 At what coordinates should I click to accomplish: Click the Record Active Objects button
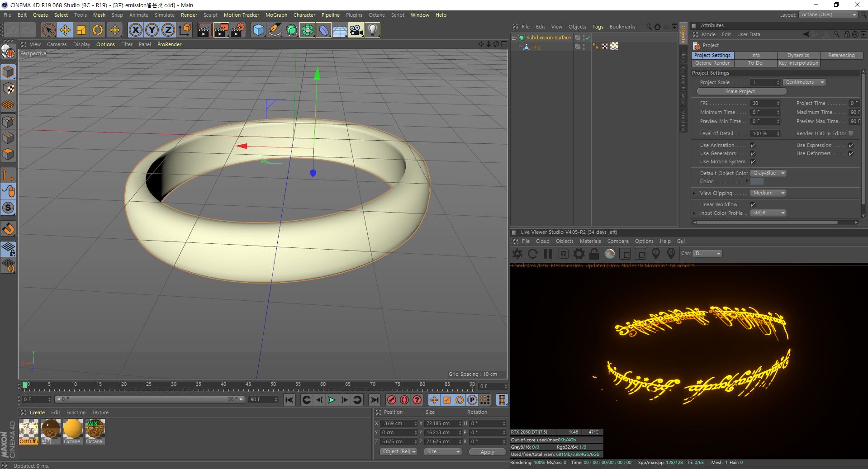[x=392, y=400]
